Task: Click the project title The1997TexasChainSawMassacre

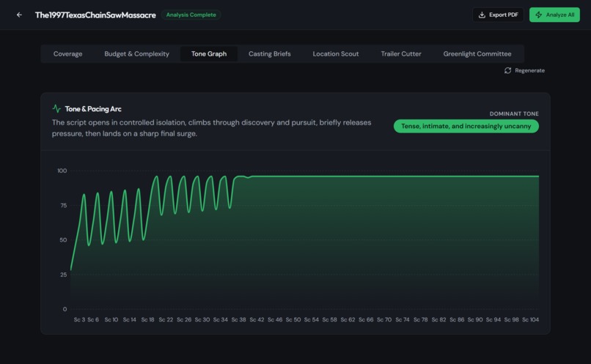Action: (95, 15)
